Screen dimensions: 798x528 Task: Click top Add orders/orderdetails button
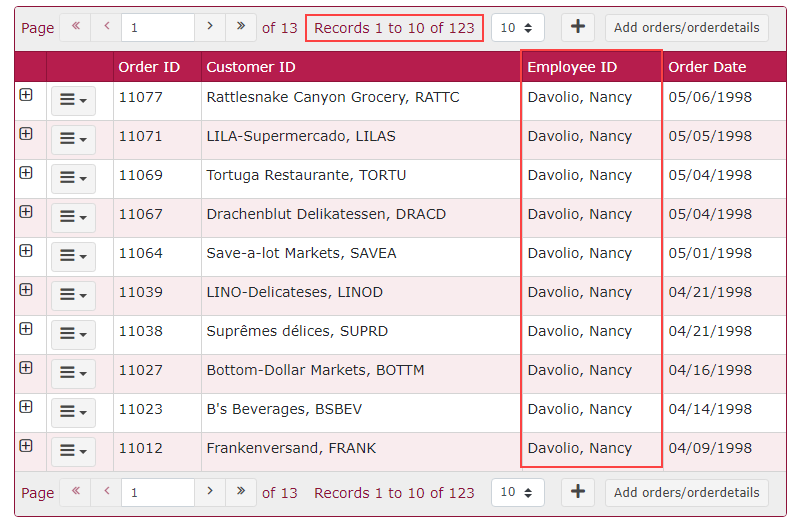point(686,28)
